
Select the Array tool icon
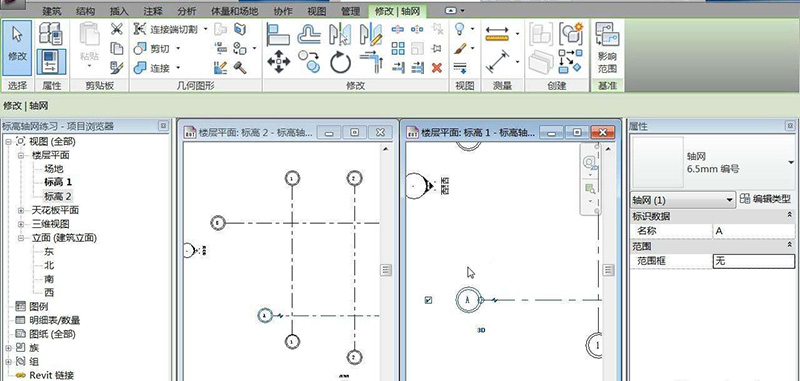[398, 48]
